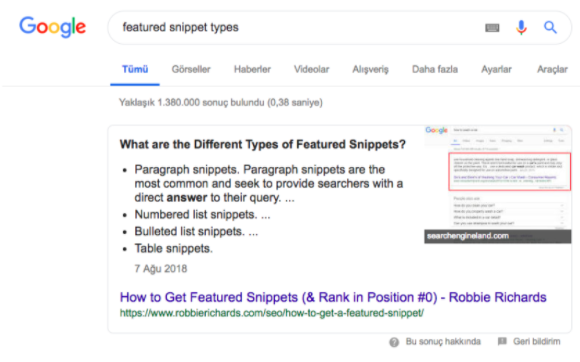Screen dimensions: 580x362
Task: Expand the Daha fazla menu
Action: tap(435, 69)
